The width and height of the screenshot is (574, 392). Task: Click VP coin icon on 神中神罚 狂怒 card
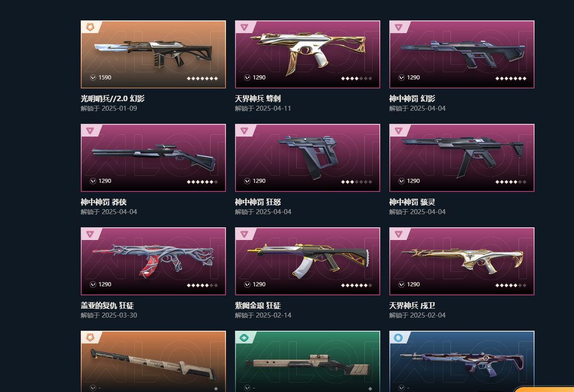pos(247,181)
